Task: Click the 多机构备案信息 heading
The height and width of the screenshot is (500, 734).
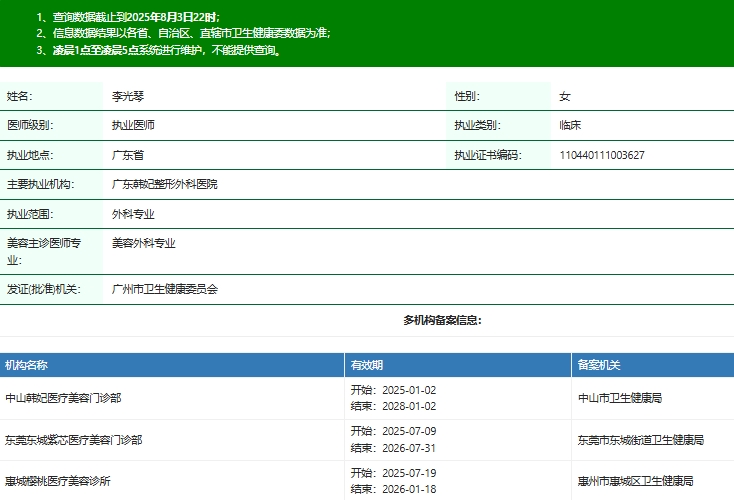Action: point(442,320)
